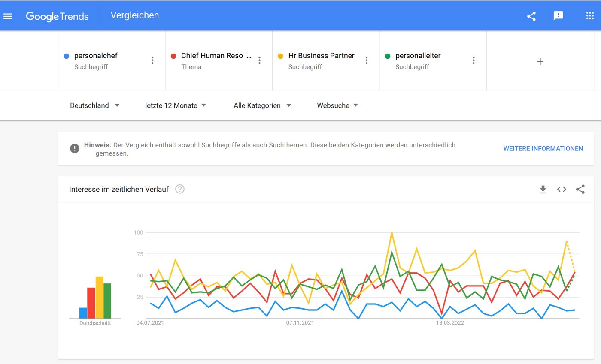The width and height of the screenshot is (601, 364).
Task: Click the yellow average bar
Action: [99, 298]
